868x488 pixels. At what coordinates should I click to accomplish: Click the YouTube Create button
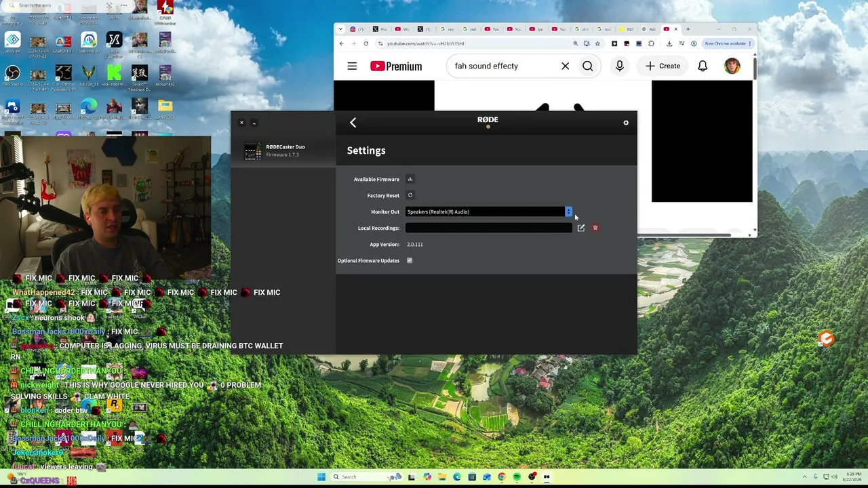coord(663,66)
